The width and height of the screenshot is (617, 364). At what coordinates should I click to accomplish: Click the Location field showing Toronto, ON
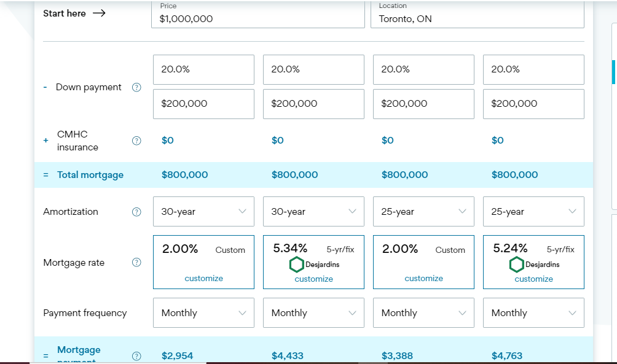pos(477,18)
